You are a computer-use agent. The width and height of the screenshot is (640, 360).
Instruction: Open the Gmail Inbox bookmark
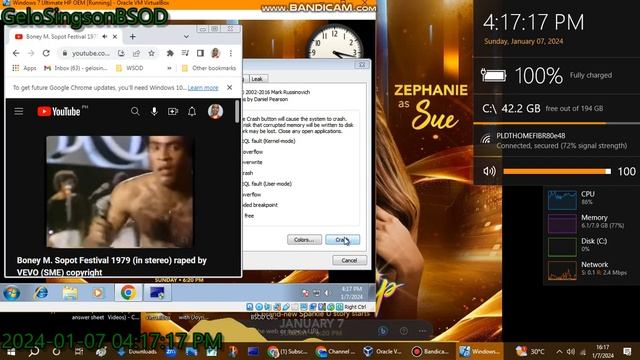point(76,68)
